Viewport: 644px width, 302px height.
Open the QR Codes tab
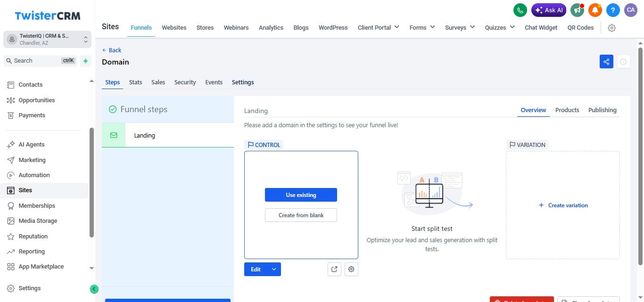580,28
